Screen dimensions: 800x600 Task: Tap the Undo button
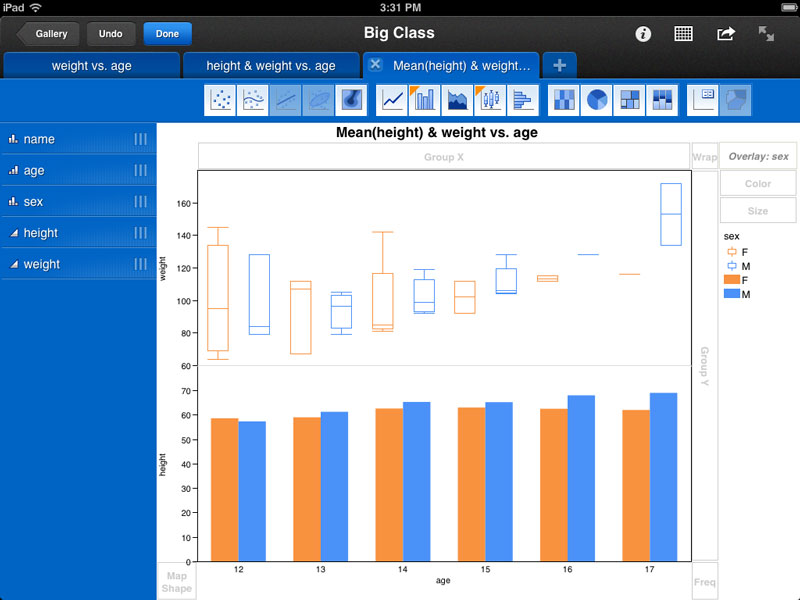click(x=111, y=33)
